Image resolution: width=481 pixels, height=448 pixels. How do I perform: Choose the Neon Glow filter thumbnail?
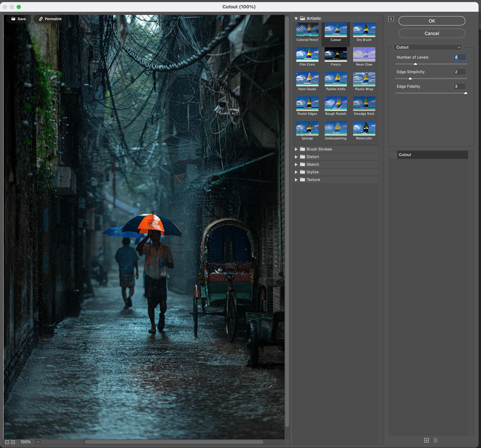pos(364,54)
